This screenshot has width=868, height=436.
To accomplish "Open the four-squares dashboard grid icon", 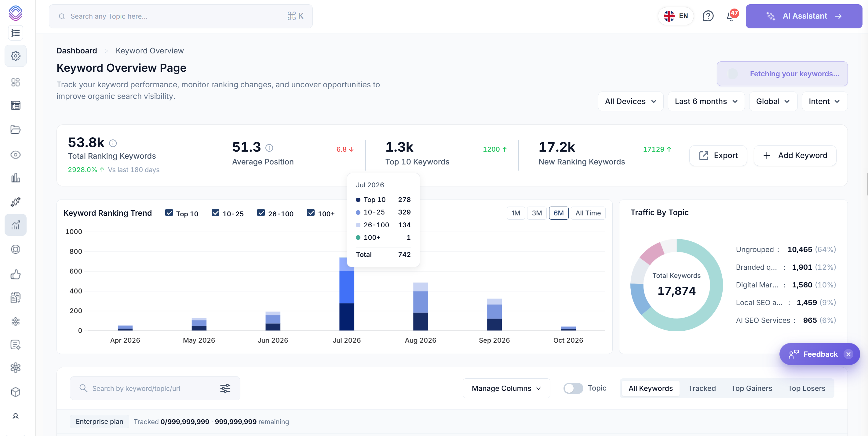I will click(16, 82).
